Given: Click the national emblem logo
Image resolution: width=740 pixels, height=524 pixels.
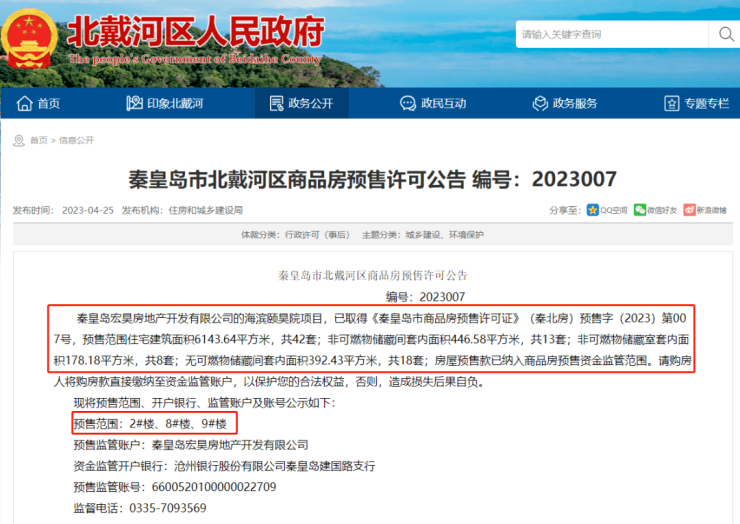Looking at the screenshot, I should click(x=29, y=39).
